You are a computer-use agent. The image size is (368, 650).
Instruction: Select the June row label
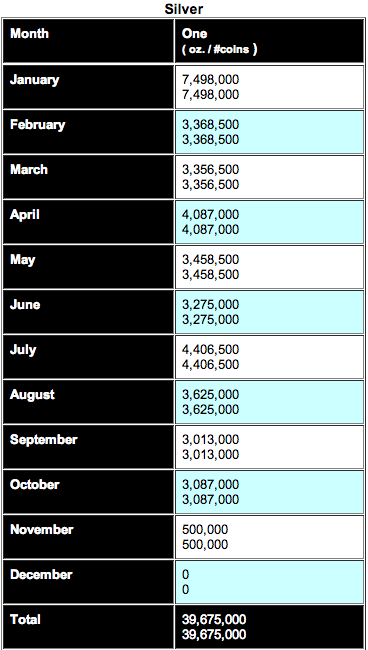point(25,305)
